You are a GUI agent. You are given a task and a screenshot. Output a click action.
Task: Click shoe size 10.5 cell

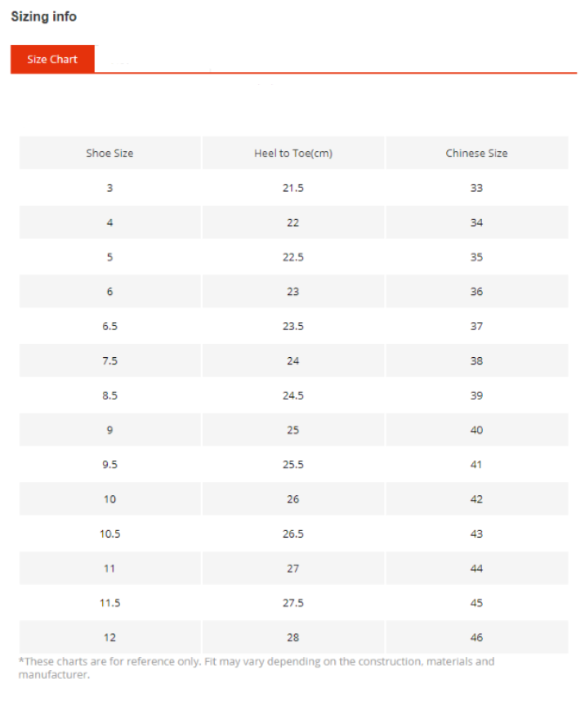click(110, 534)
